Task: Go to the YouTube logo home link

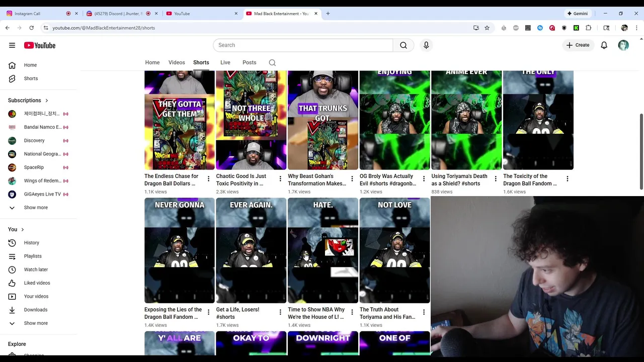Action: pos(40,45)
